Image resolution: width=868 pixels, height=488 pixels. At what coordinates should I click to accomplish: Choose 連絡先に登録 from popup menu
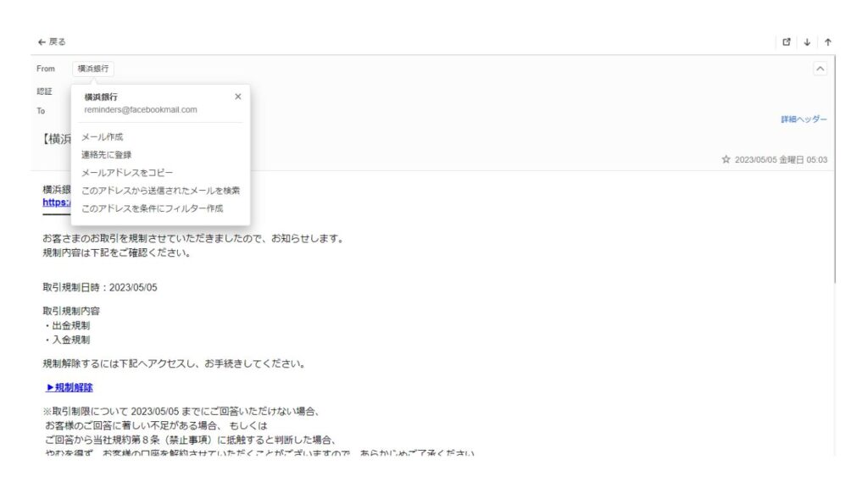106,154
